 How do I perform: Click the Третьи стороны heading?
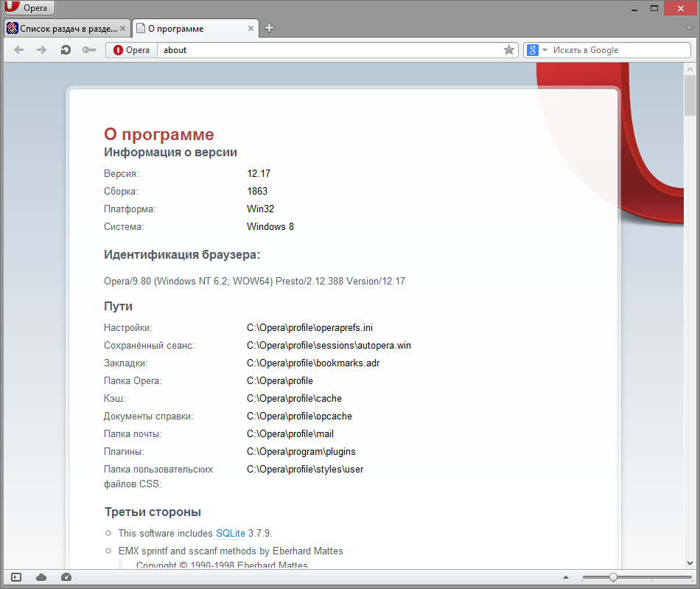(153, 512)
